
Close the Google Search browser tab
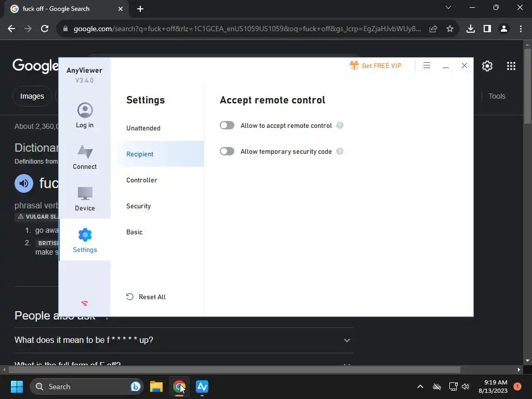pyautogui.click(x=121, y=9)
